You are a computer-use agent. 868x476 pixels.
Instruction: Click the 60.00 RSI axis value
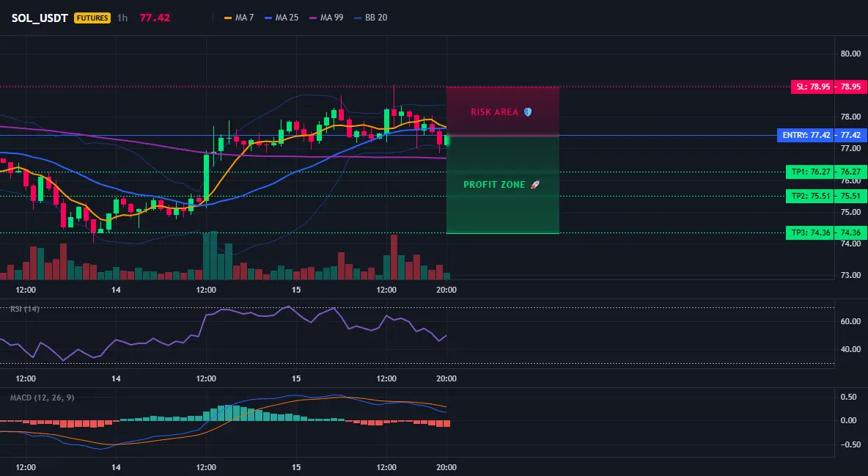[851, 321]
